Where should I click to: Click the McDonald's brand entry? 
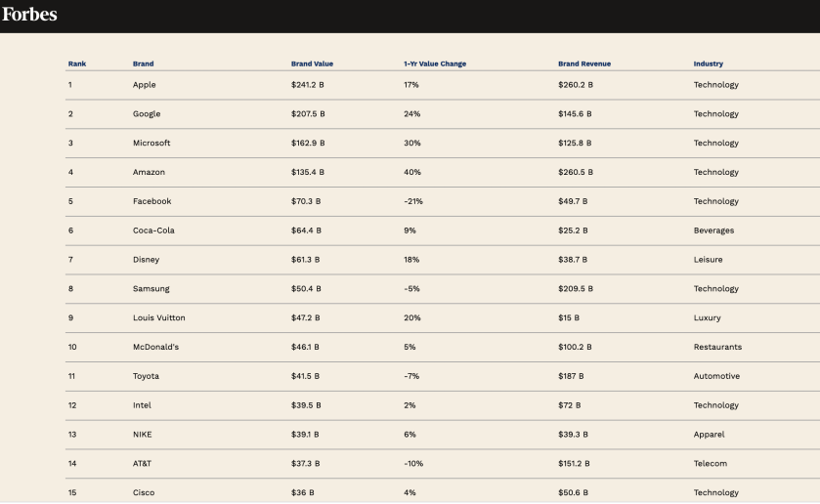tap(155, 347)
